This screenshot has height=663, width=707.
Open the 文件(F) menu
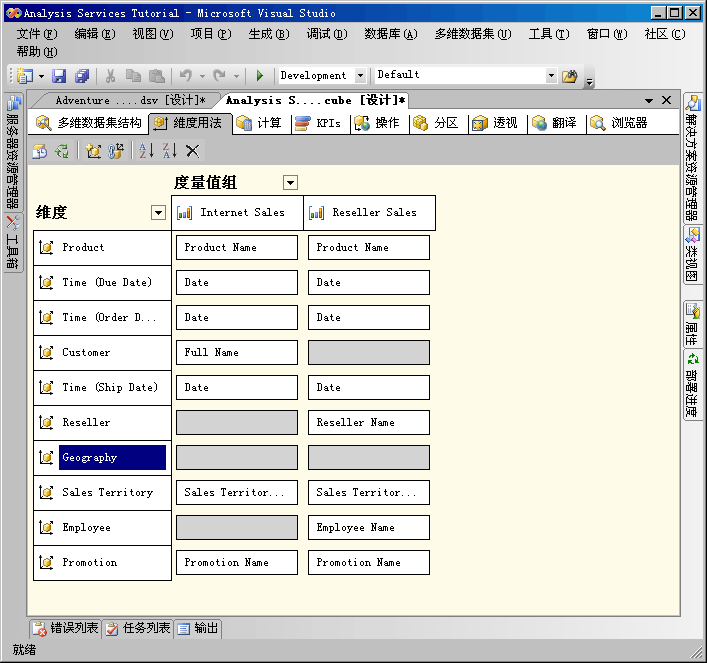pos(37,34)
